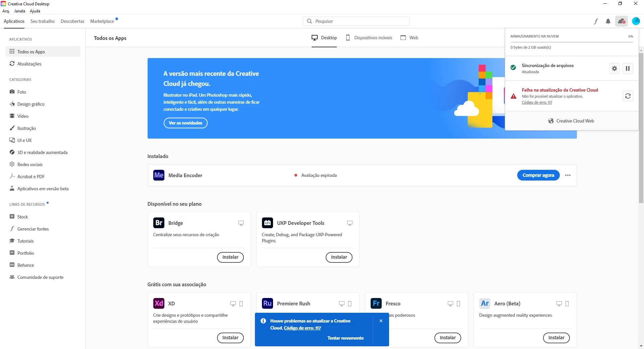Select Foto category

pyautogui.click(x=43, y=92)
